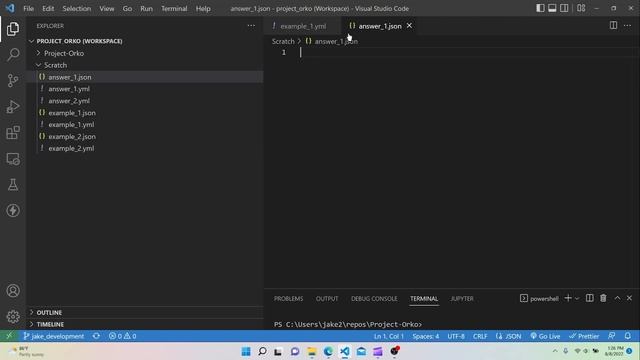Open the Run and Debug view
This screenshot has width=640, height=360.
(13, 107)
